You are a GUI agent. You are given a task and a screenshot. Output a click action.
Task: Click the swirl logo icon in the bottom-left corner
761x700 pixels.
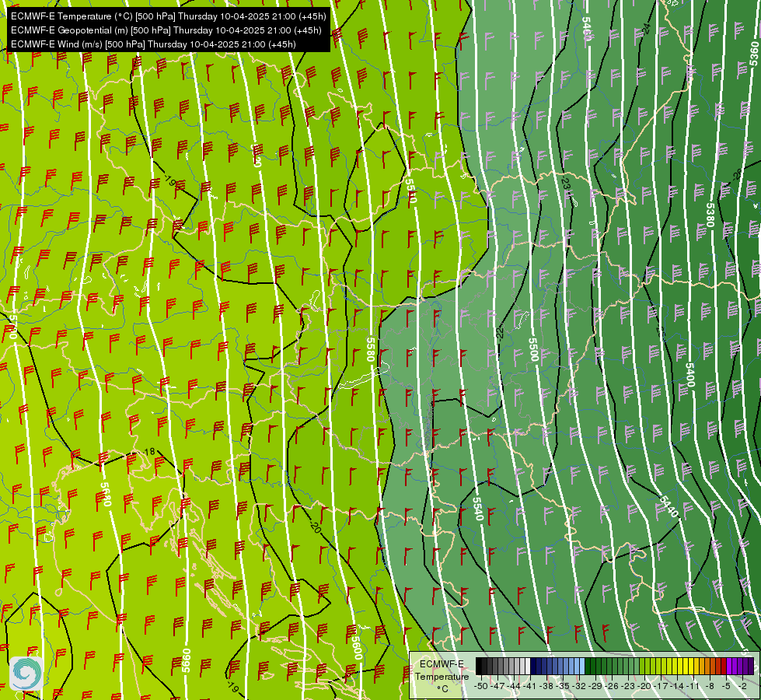point(26,673)
